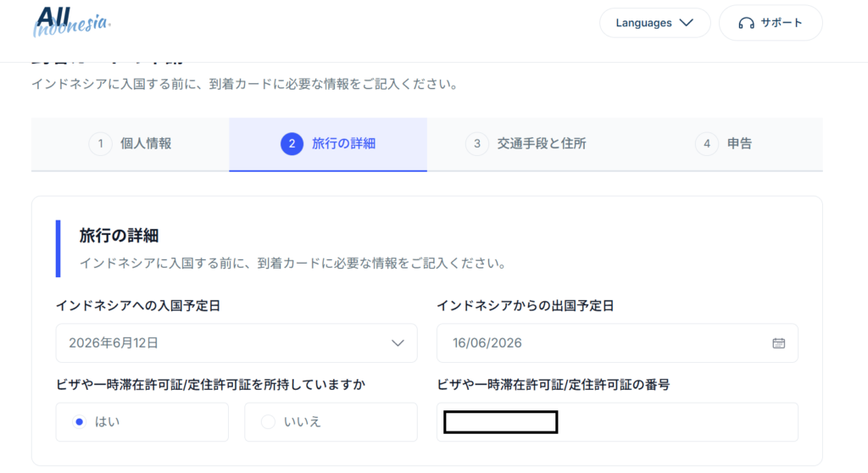Open the 申告 step tab
Screen dimensions: 868x473
(724, 144)
